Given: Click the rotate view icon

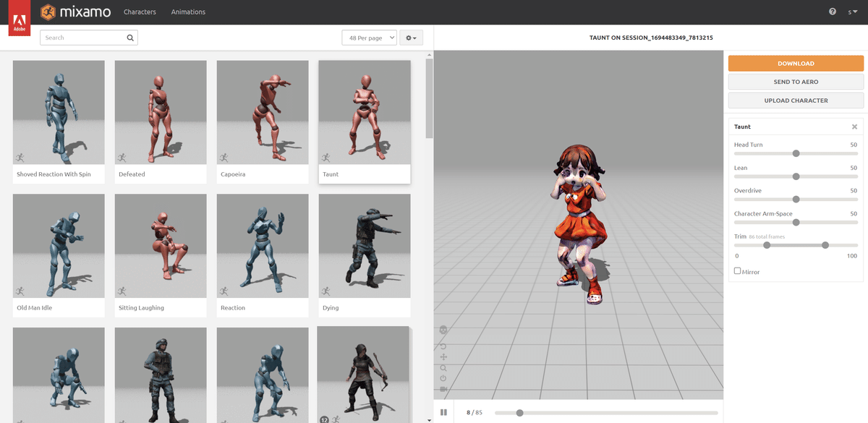Looking at the screenshot, I should tap(443, 346).
